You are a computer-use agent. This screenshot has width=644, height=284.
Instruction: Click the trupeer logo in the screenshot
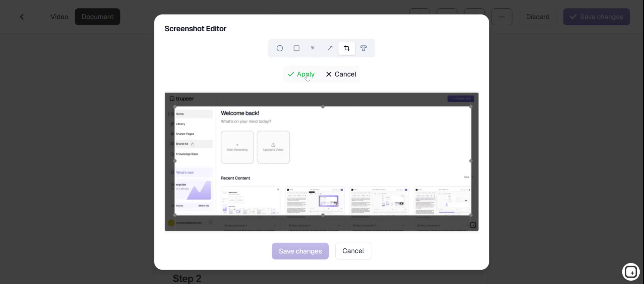(181, 99)
